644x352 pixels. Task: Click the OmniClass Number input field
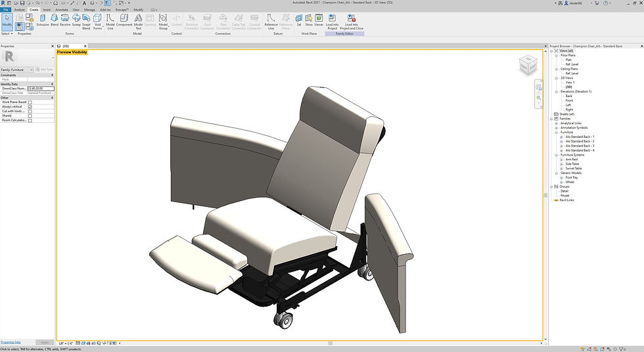[41, 89]
